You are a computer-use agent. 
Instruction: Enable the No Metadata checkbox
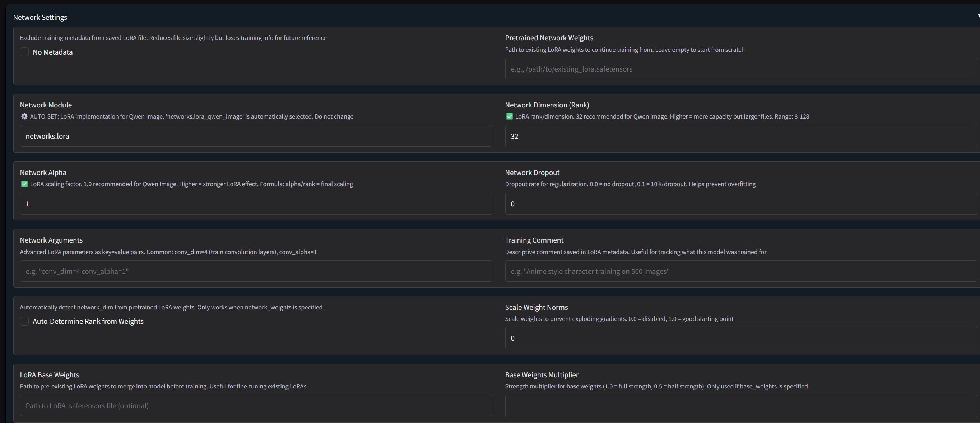tap(24, 52)
